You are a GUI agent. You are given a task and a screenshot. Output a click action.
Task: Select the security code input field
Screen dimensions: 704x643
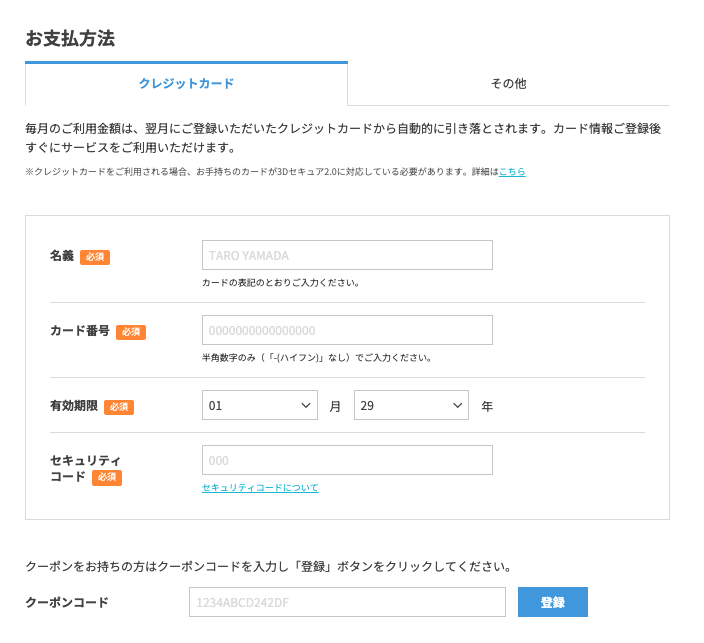(x=347, y=460)
